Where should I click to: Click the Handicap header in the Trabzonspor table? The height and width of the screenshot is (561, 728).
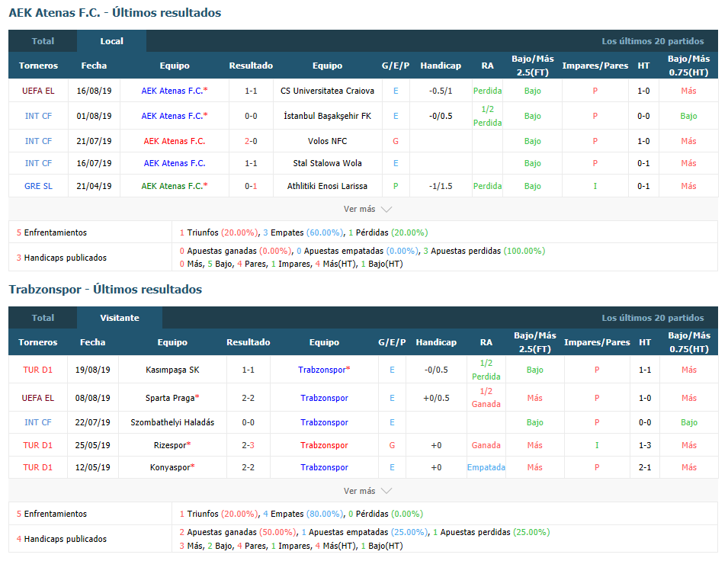(436, 342)
